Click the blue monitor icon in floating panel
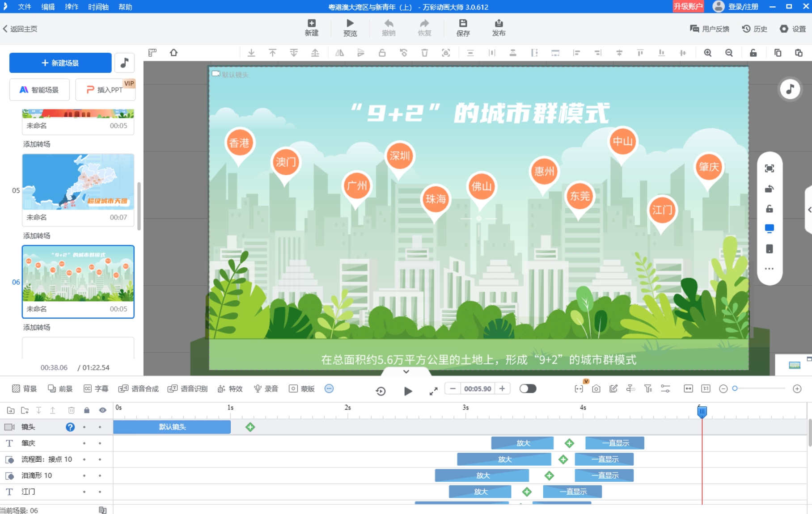812x514 pixels. (x=769, y=229)
